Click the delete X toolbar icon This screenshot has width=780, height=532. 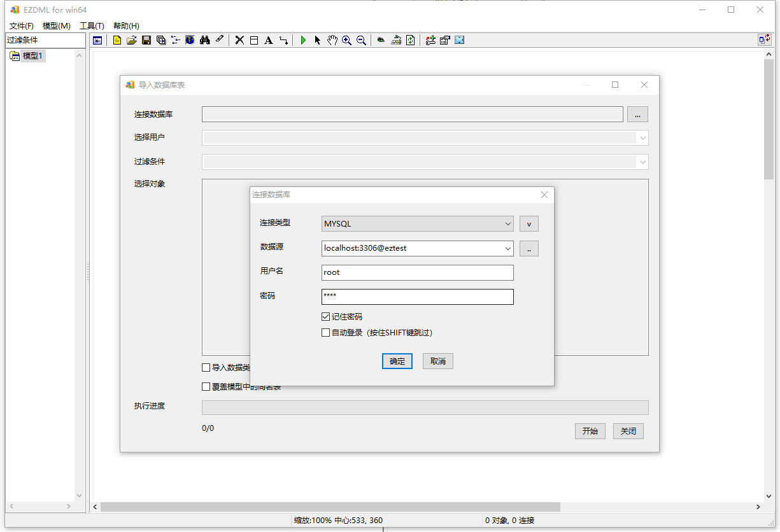239,40
